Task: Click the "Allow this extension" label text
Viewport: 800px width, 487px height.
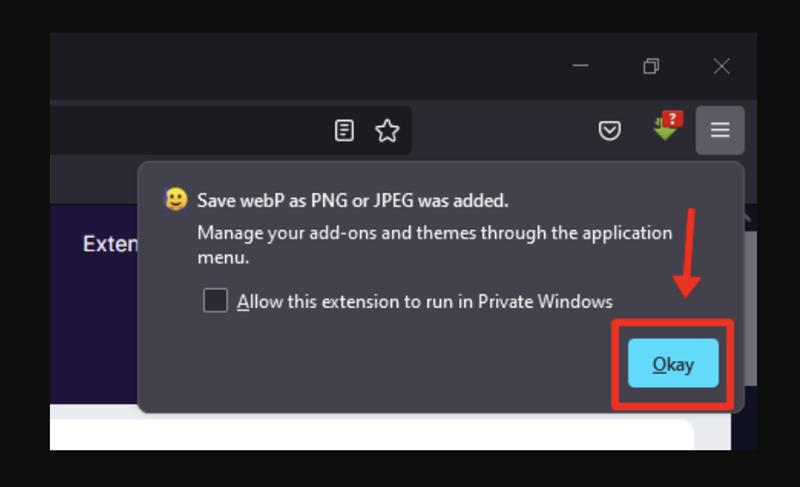Action: click(x=424, y=301)
